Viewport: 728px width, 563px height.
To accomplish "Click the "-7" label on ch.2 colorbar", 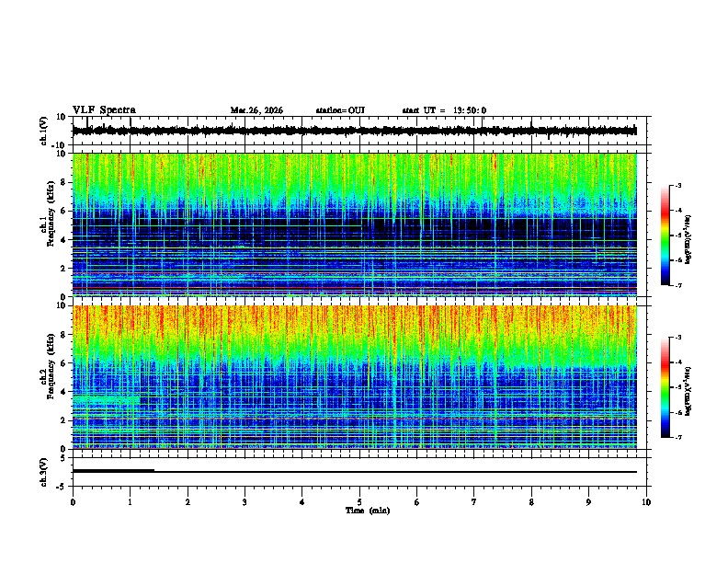I will 677,437.
